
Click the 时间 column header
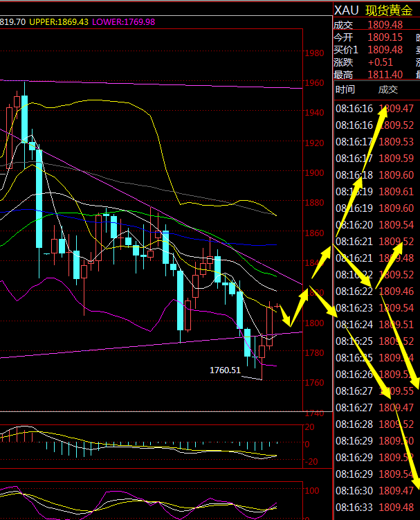pyautogui.click(x=345, y=89)
